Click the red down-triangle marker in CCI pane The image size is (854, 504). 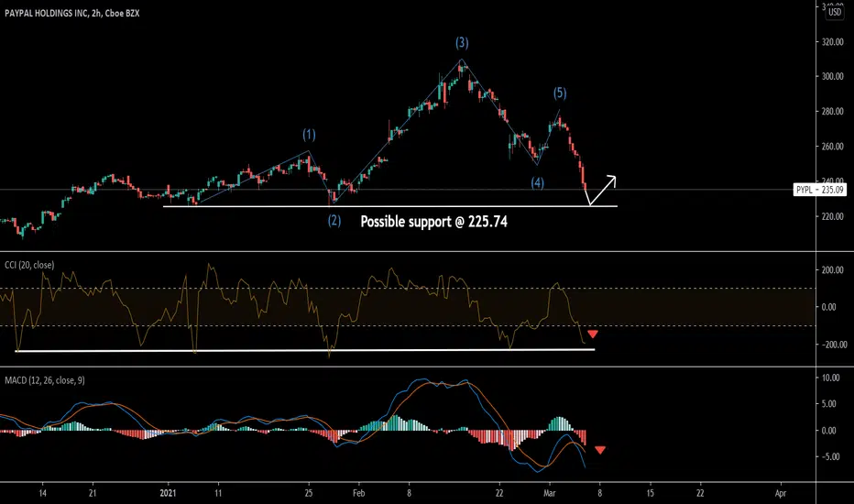point(593,334)
